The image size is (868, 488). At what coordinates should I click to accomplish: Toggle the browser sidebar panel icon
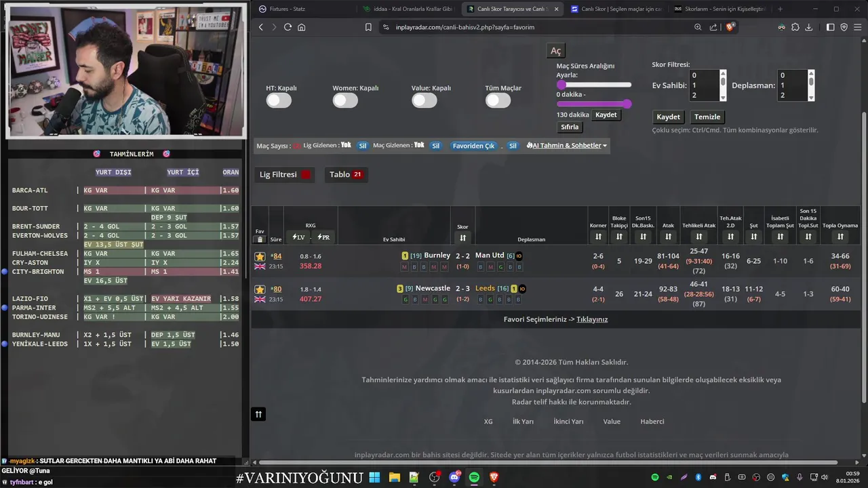coord(831,27)
